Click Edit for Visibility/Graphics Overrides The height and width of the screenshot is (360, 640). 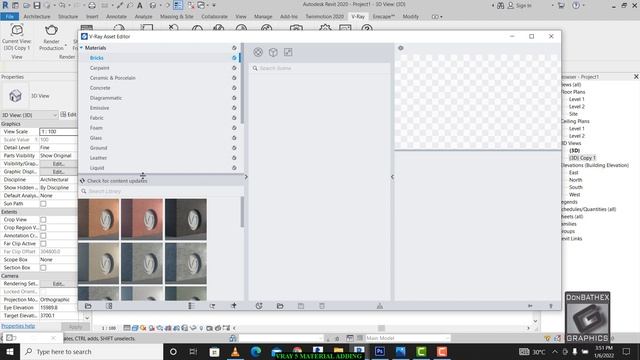(58, 164)
